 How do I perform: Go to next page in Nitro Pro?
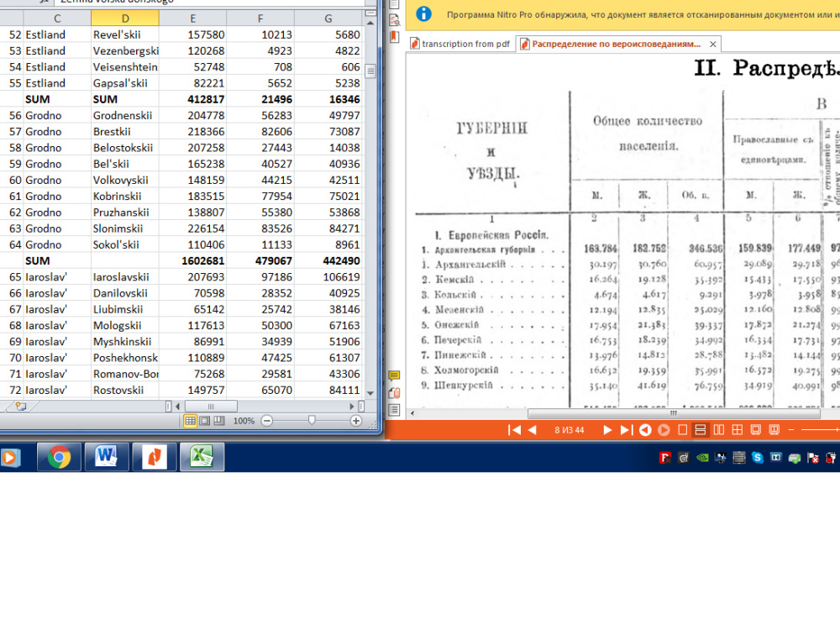click(607, 430)
